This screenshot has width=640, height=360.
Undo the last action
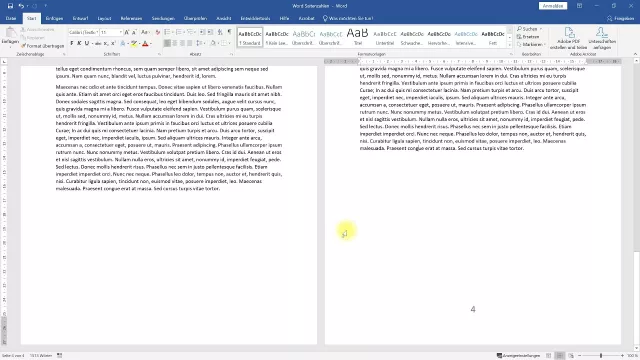(21, 6)
